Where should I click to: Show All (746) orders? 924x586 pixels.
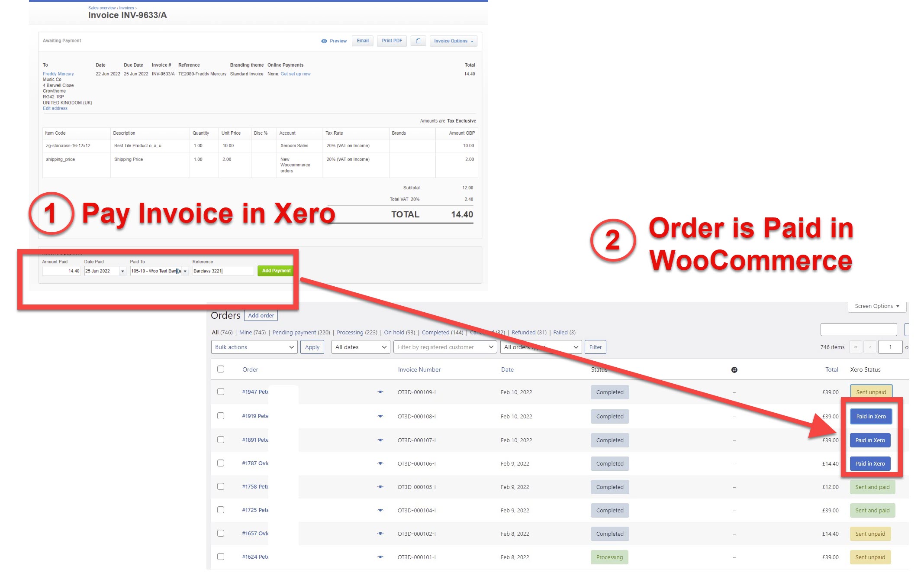pyautogui.click(x=222, y=333)
